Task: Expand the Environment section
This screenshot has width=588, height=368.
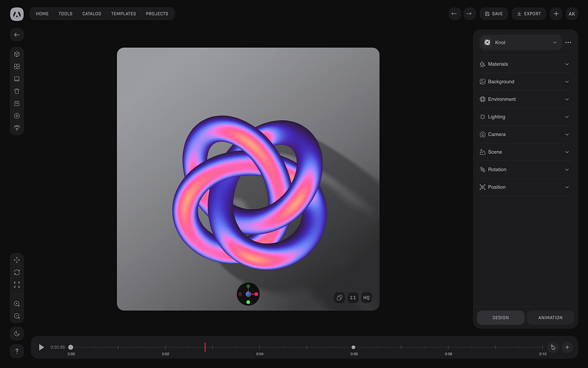Action: pos(525,99)
